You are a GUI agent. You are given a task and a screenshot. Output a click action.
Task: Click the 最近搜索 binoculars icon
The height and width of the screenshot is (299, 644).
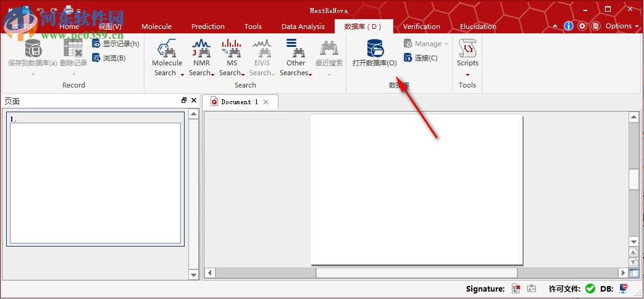pyautogui.click(x=329, y=49)
